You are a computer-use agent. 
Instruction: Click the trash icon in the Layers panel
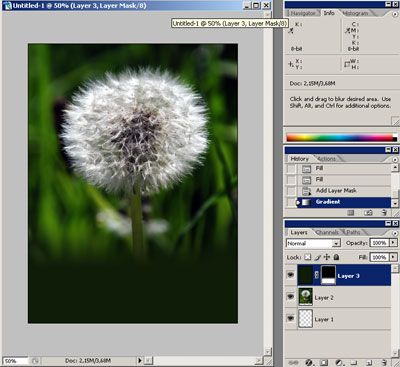click(x=384, y=362)
